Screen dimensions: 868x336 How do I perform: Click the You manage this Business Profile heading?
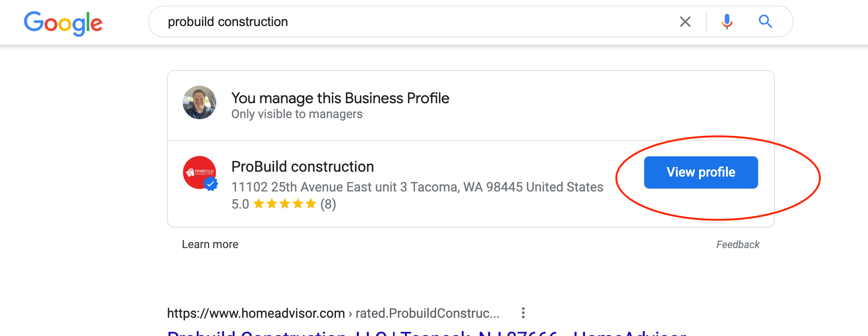[340, 98]
